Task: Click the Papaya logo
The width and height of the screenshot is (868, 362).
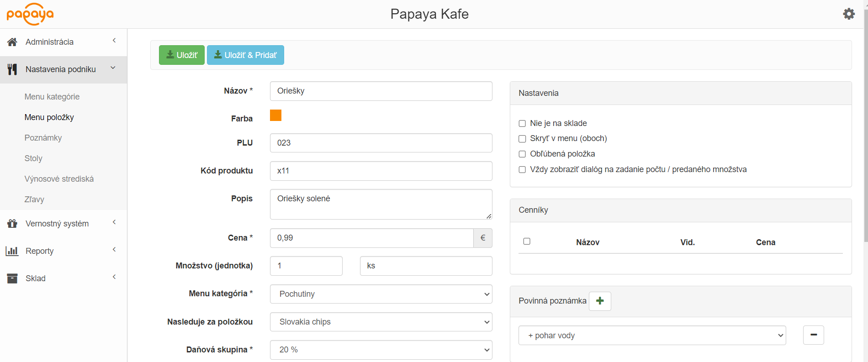Action: point(30,14)
